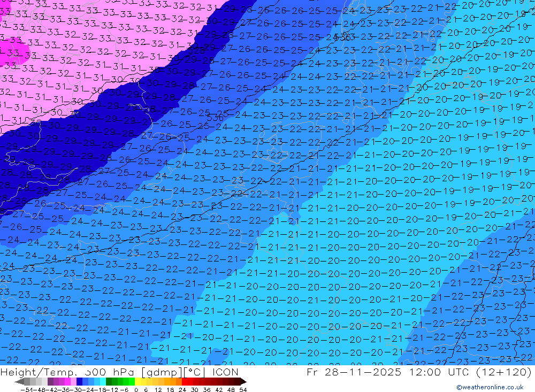Open the weatheronline.co.uk copyright link
The height and width of the screenshot is (392, 535).
[x=490, y=387]
